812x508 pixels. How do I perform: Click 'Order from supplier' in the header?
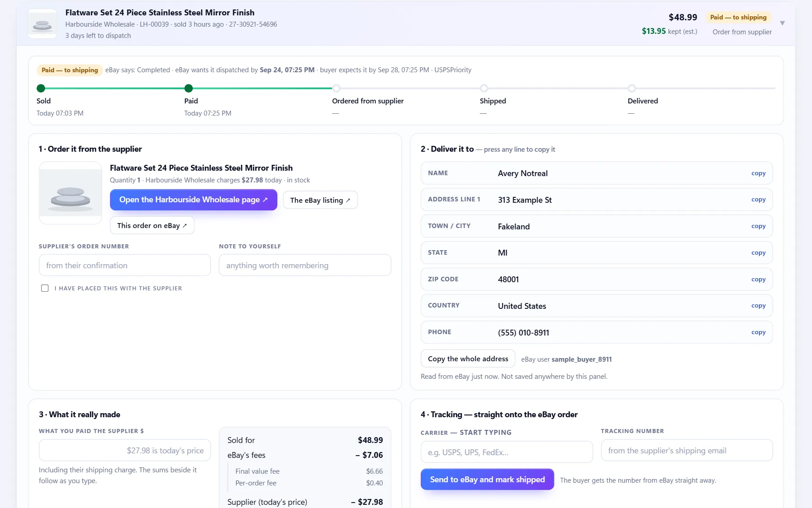tap(742, 32)
